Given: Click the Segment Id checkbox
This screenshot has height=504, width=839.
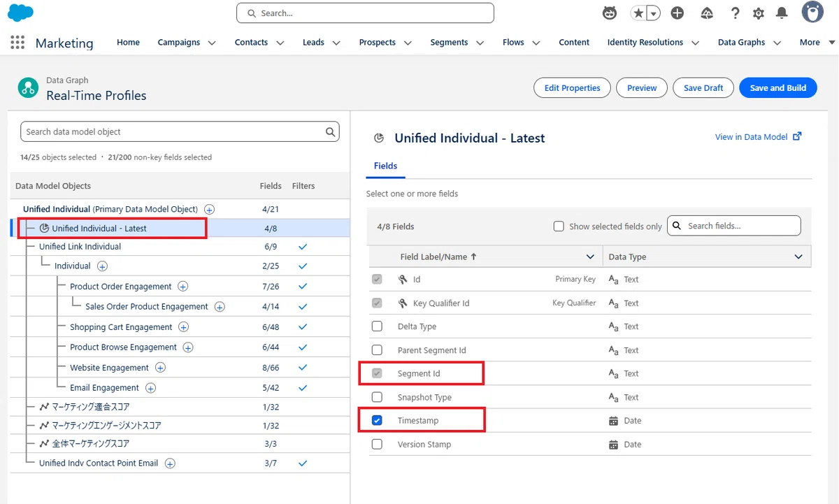Looking at the screenshot, I should (377, 373).
